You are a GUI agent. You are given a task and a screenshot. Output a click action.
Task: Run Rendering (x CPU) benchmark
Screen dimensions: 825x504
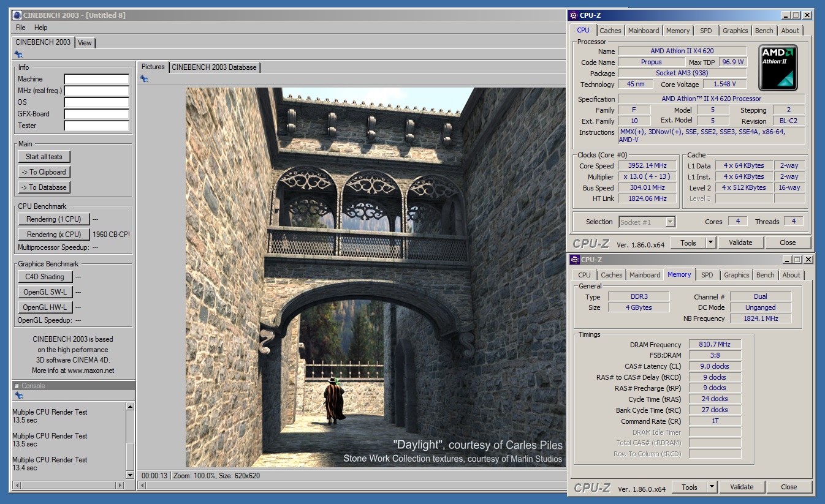[54, 235]
